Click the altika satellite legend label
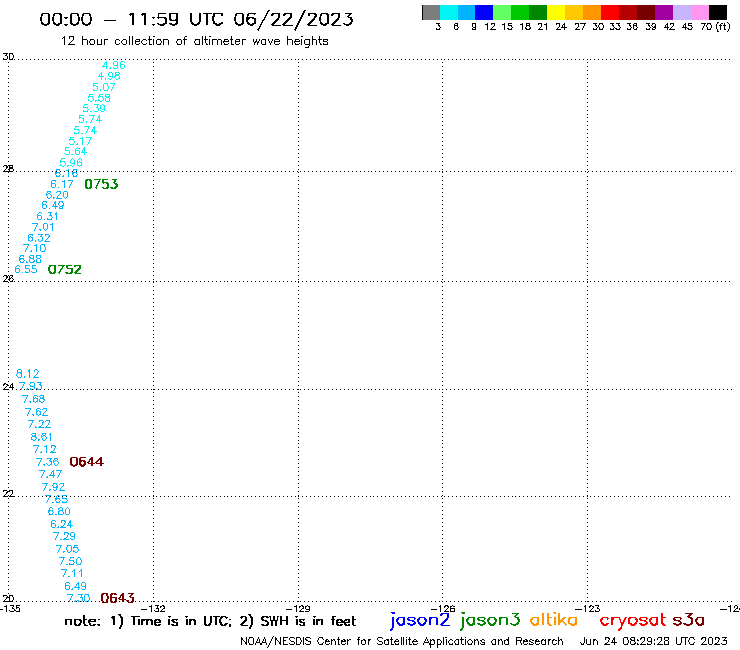Screen dimensions: 740x650 coord(554,620)
